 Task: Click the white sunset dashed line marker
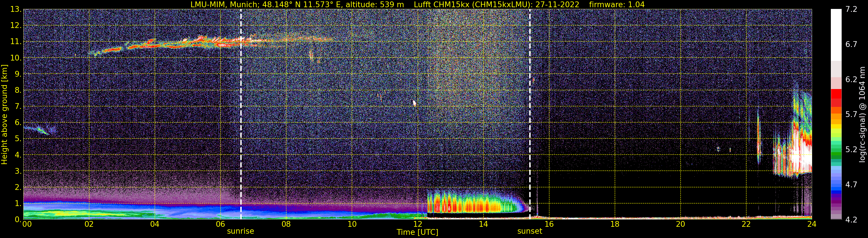click(x=530, y=114)
